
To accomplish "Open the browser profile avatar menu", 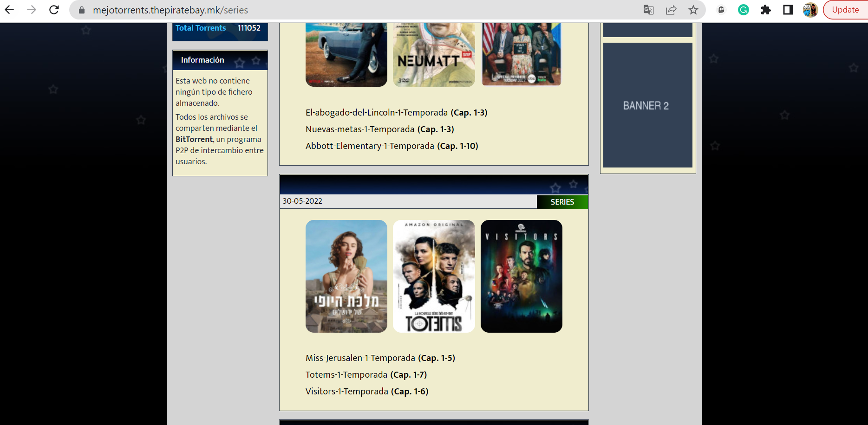I will point(810,10).
